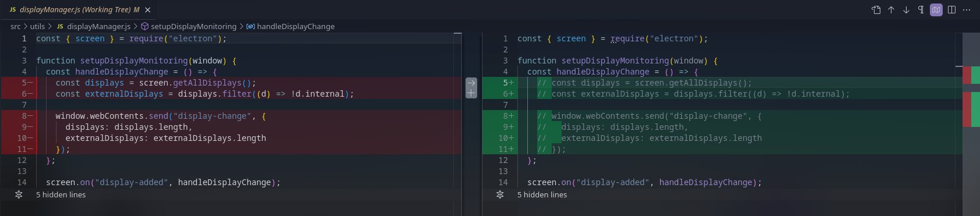Viewport: 980px width, 216px height.
Task: Go to previous change arrow
Action: 891,10
